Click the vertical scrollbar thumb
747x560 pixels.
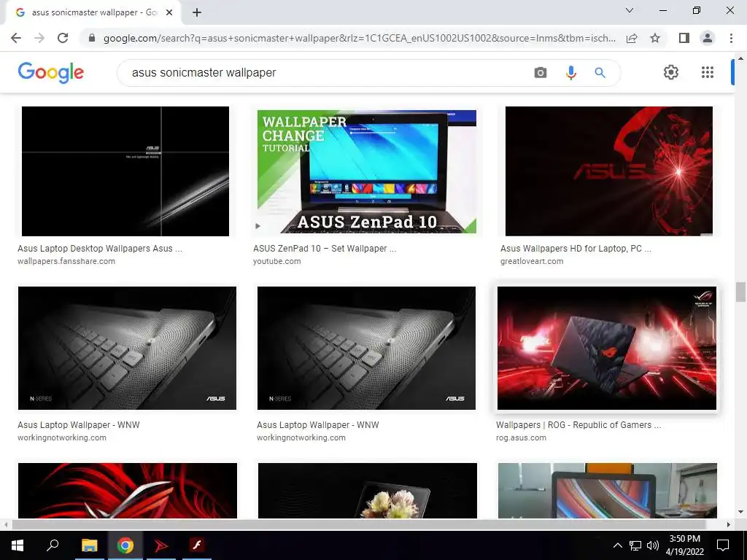tap(740, 292)
